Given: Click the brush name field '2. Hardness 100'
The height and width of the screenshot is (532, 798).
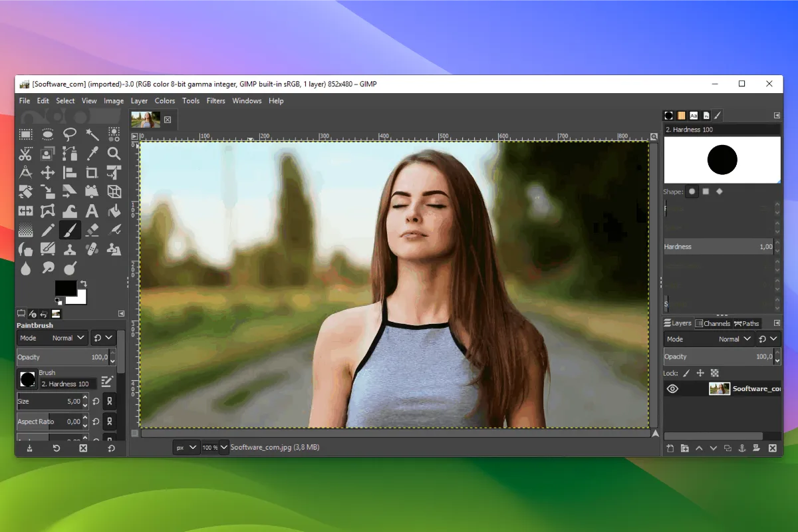Looking at the screenshot, I should (68, 384).
